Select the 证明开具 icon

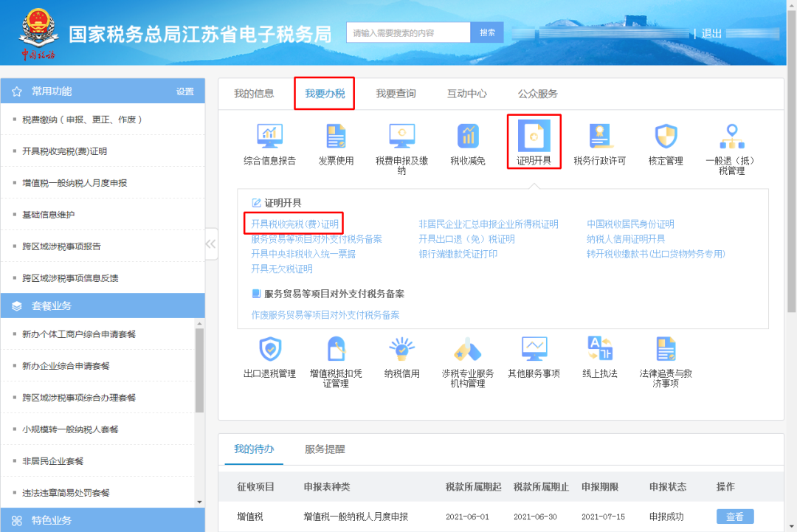point(534,137)
